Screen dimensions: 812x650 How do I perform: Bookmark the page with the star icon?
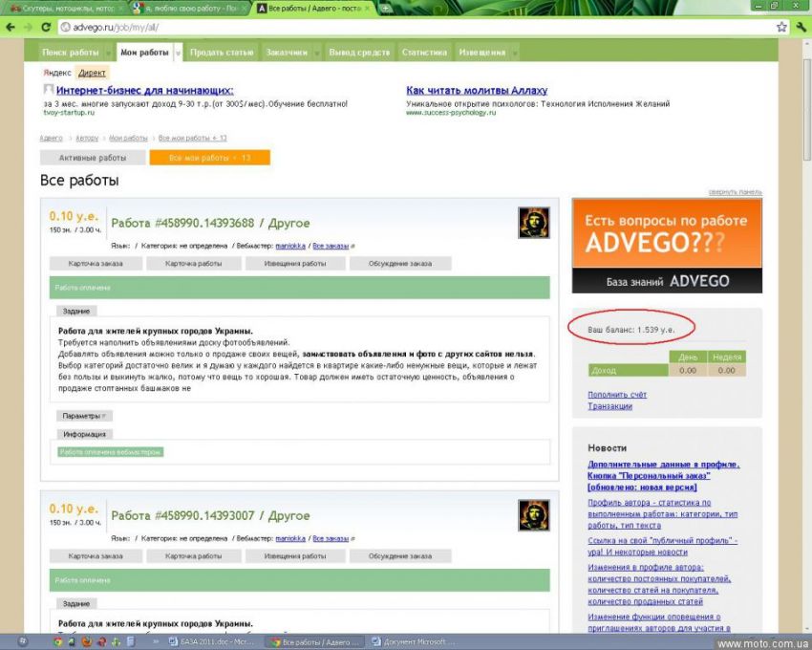tap(781, 27)
